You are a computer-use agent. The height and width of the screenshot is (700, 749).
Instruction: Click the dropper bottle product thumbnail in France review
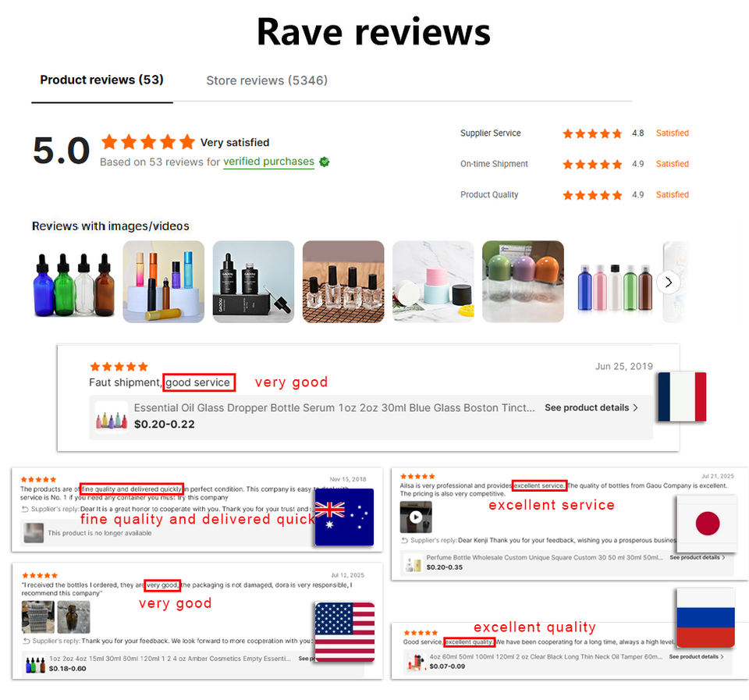[112, 417]
